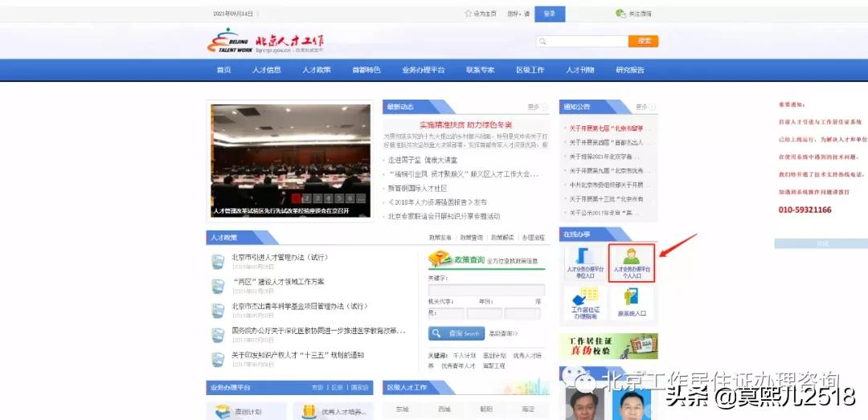Viewport: 868px width, 420px height.
Task: Click the orange 搜索 button
Action: click(x=643, y=42)
